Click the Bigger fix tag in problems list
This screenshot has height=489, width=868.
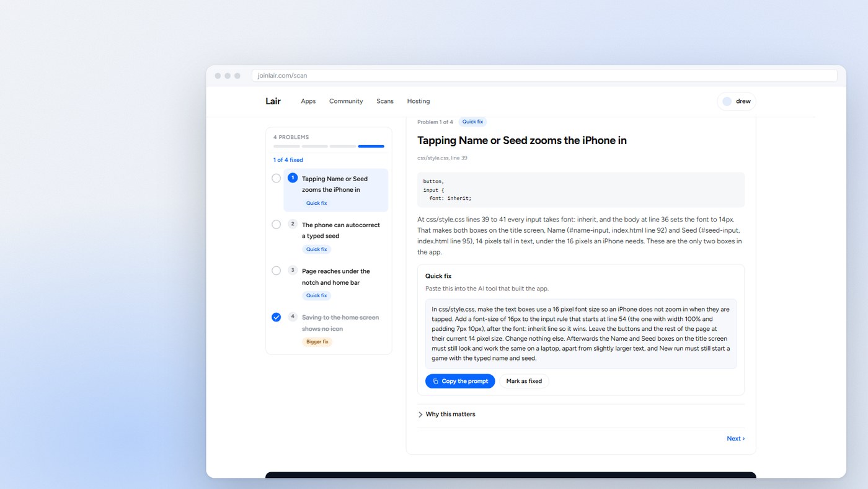tap(317, 342)
